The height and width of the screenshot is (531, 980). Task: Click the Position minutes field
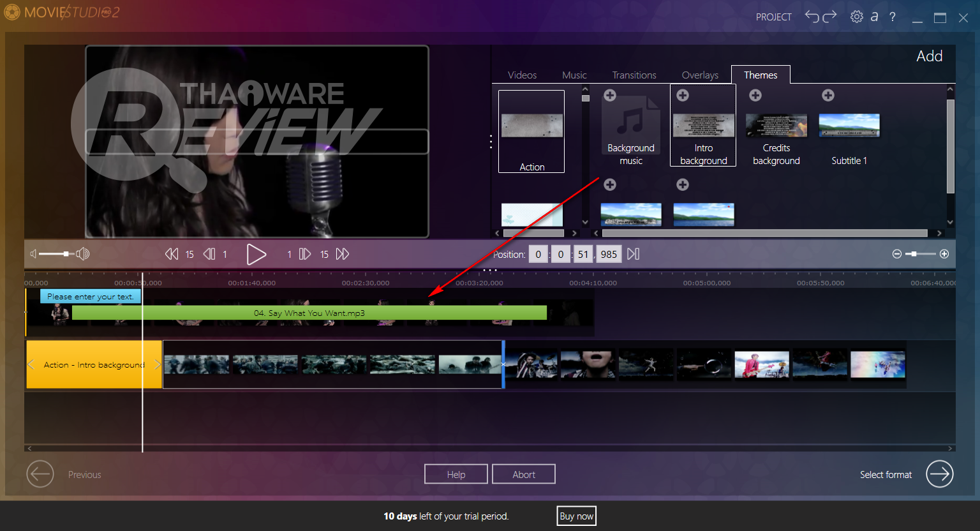point(561,254)
